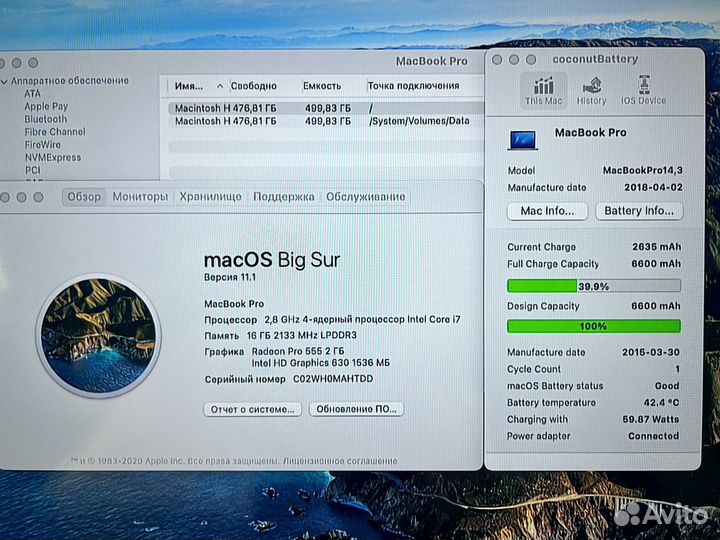Image resolution: width=720 pixels, height=540 pixels.
Task: Switch to Обслуживание tab
Action: (366, 197)
